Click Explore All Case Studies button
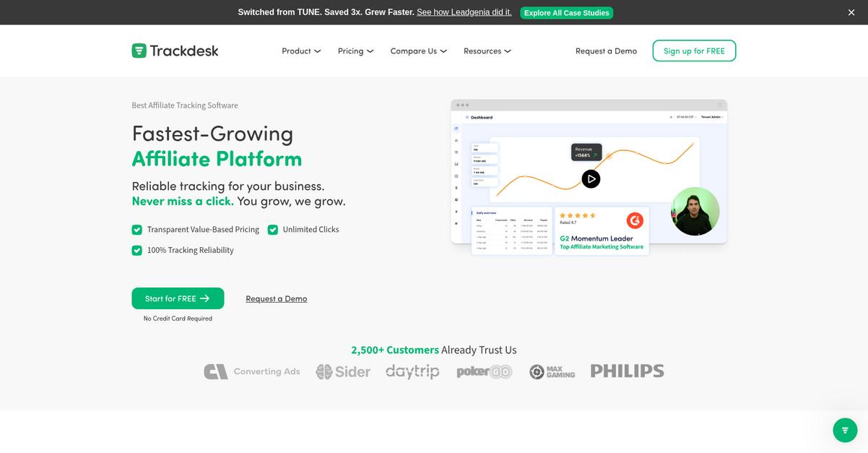The height and width of the screenshot is (453, 868). [x=566, y=12]
